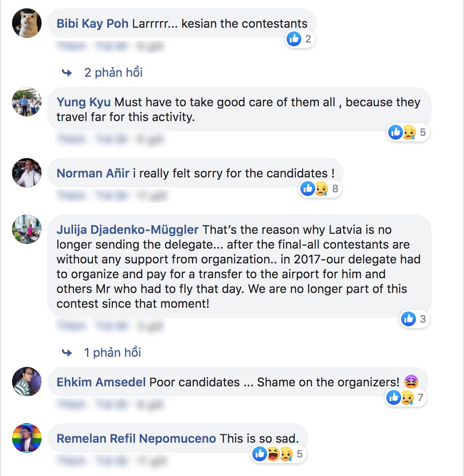Open Ehkim Amsedel's profile picture
The image size is (464, 476).
pos(27,382)
